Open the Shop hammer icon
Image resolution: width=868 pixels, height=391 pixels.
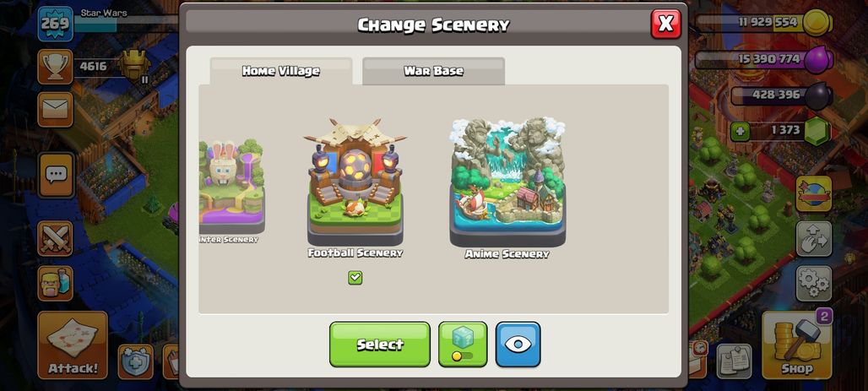[x=797, y=345]
